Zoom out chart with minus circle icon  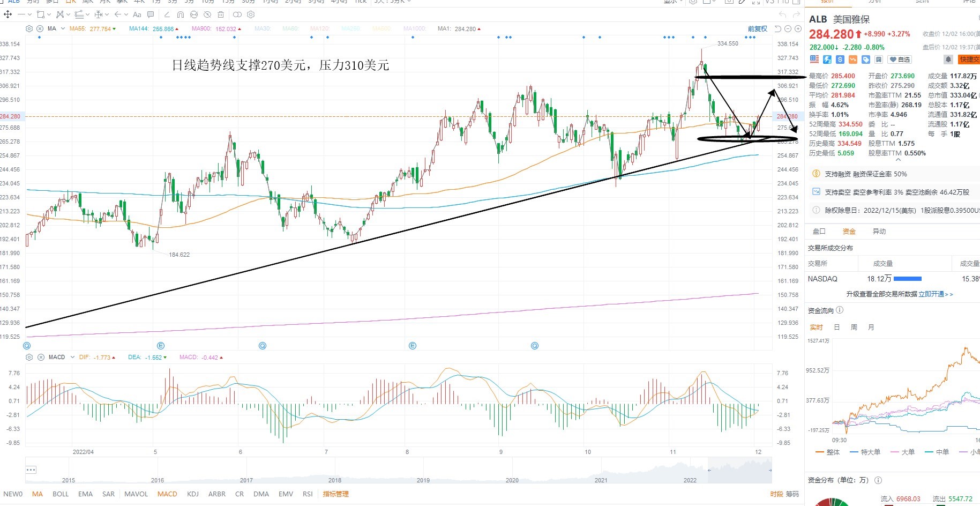[x=788, y=28]
